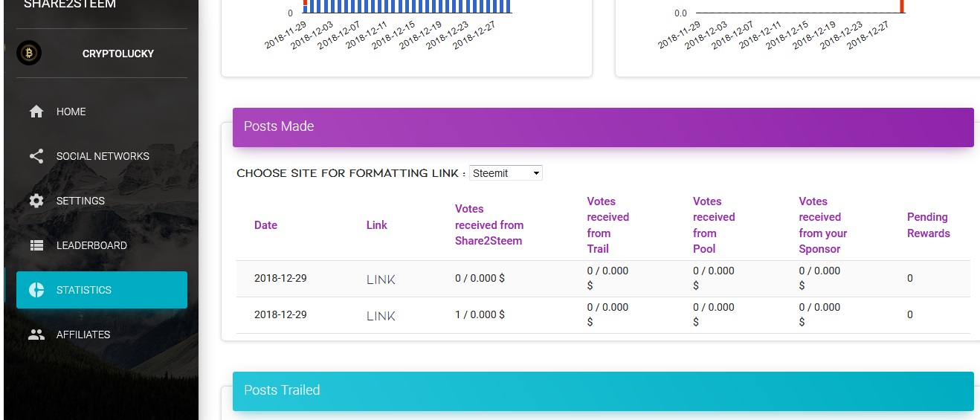Click the SHARE2STEEM site title
The image size is (980, 420).
point(70,4)
